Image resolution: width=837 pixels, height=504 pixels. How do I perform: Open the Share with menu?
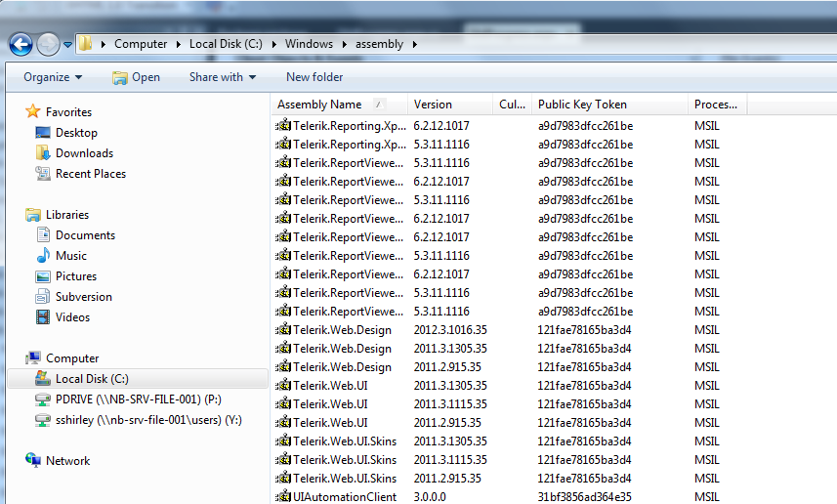click(223, 77)
